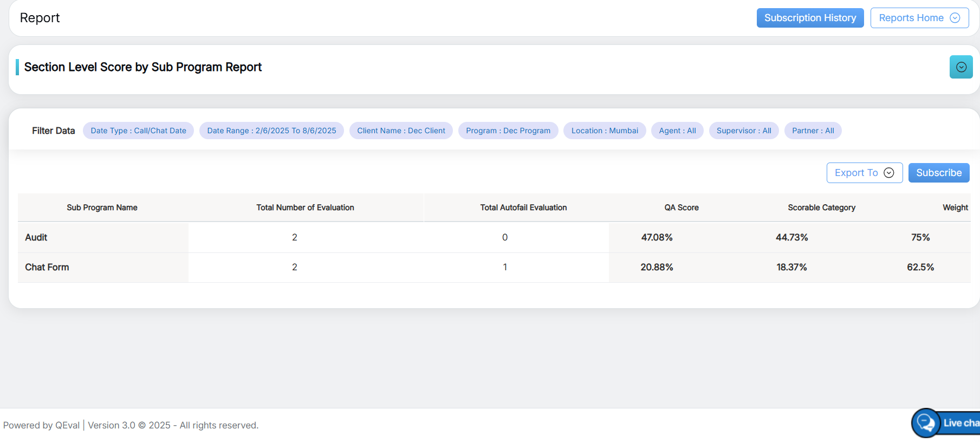Click the Total Number of Evaluation header
The height and width of the screenshot is (442, 980).
(305, 207)
